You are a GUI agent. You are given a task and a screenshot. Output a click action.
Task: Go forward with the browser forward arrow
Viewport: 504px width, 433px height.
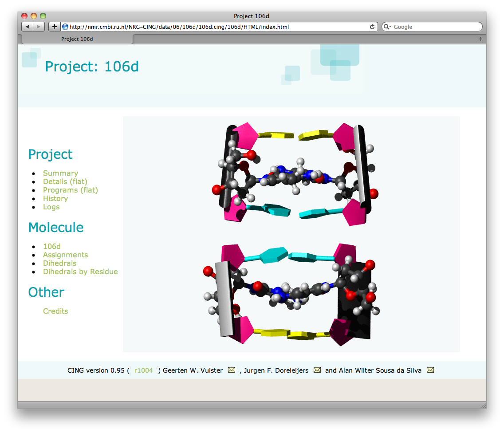39,27
